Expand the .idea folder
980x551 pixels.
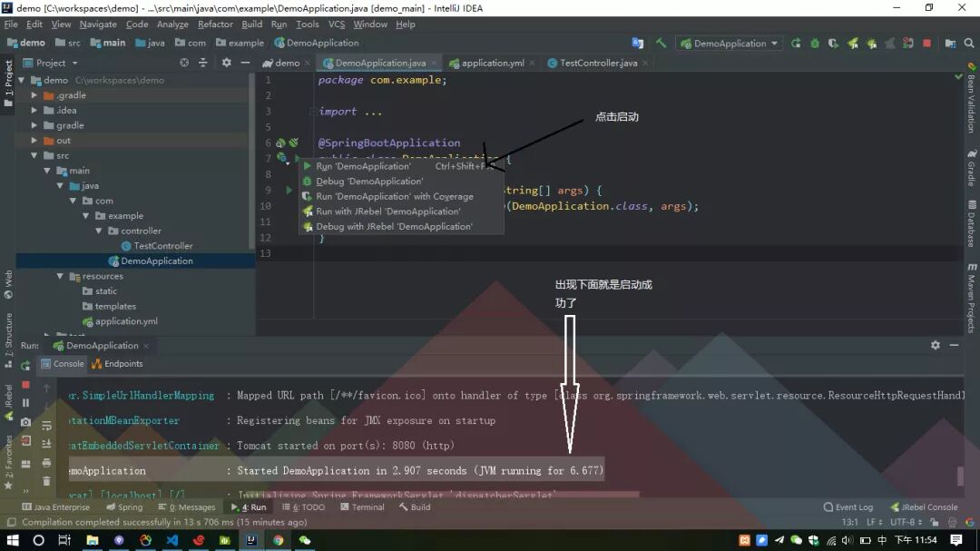point(34,110)
